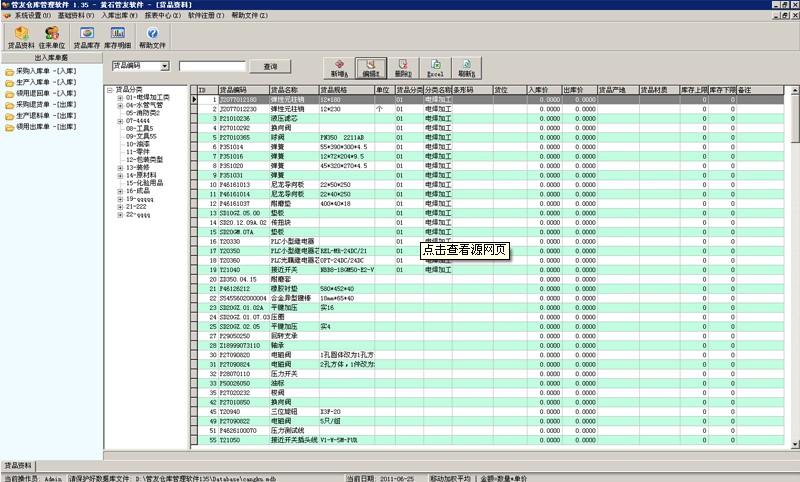Select the 12-包装类型 category
Screen dimensions: 800x482
click(x=144, y=159)
